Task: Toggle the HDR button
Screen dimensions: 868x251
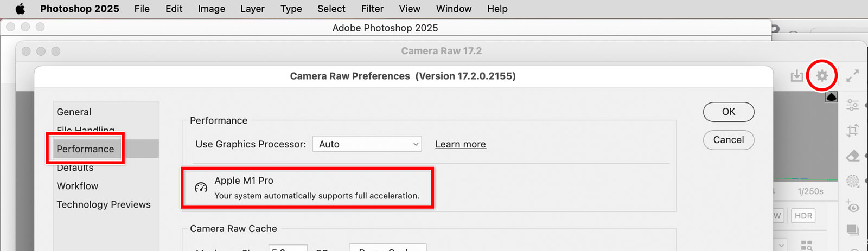Action: tap(803, 216)
